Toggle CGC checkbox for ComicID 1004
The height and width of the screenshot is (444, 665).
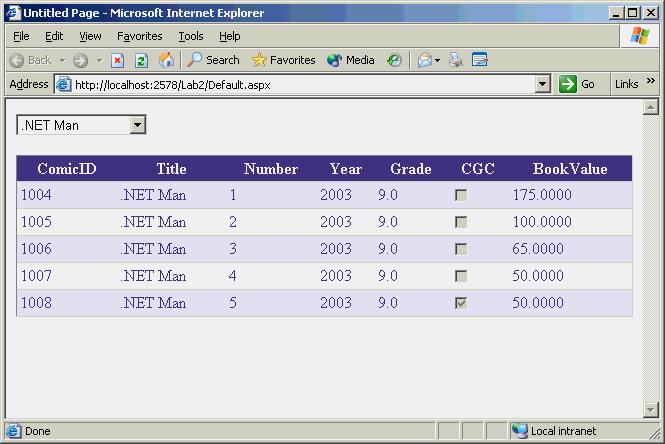[461, 195]
